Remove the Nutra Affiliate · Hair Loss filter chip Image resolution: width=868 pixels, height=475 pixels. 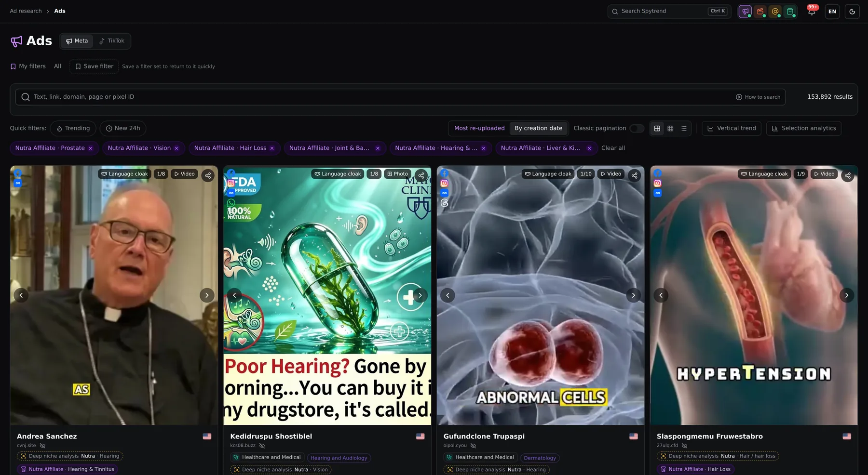pos(272,148)
